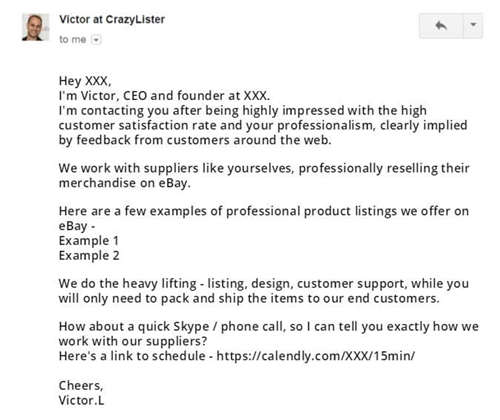The image size is (500, 420).
Task: Click the sender's profile photo
Action: pyautogui.click(x=35, y=27)
